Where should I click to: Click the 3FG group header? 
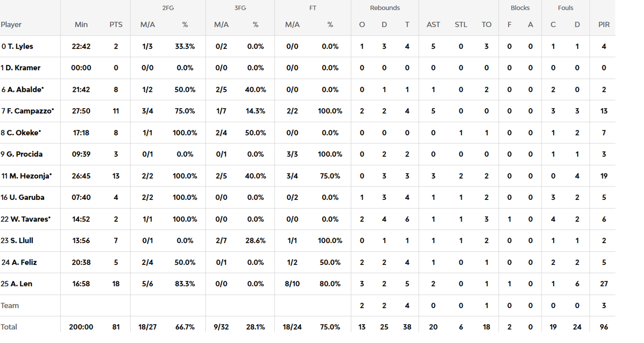click(240, 8)
